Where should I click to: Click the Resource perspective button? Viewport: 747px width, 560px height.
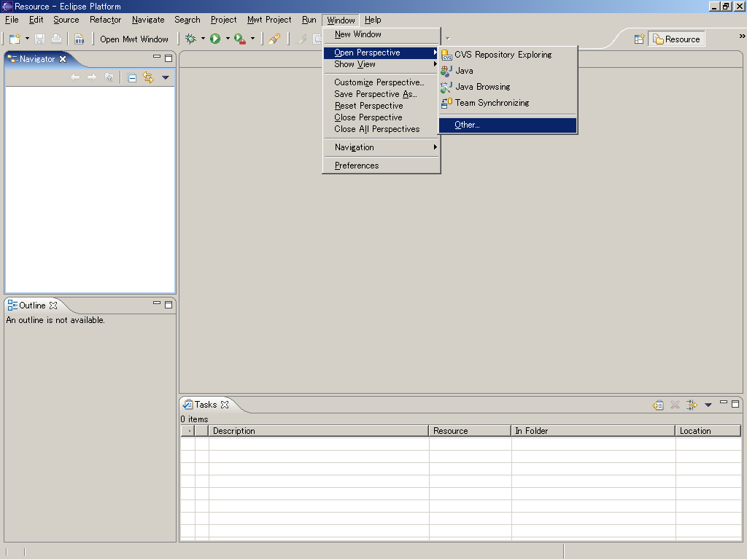click(x=676, y=39)
